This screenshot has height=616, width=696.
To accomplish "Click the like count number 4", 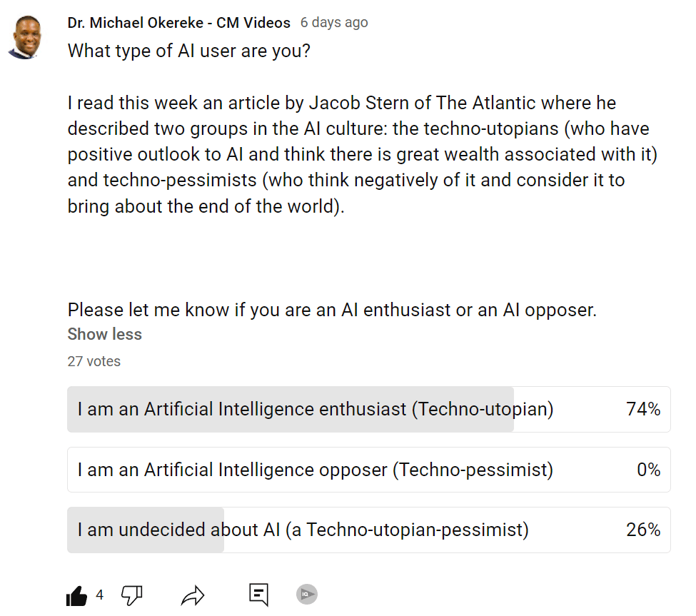I will tap(100, 595).
